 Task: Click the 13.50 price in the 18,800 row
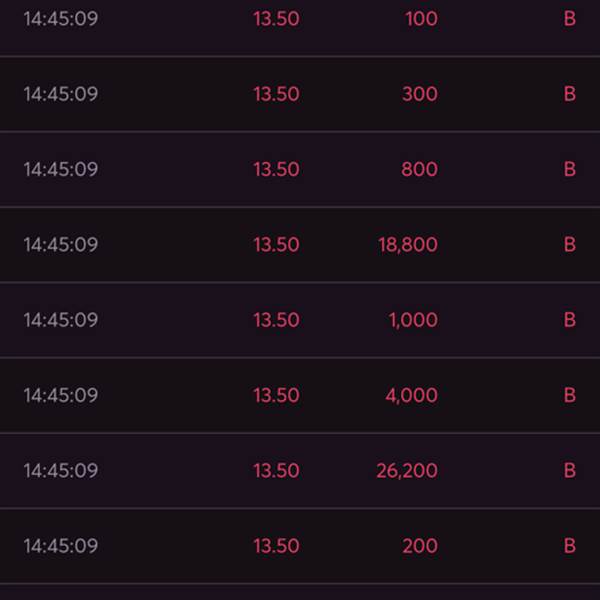(x=276, y=244)
